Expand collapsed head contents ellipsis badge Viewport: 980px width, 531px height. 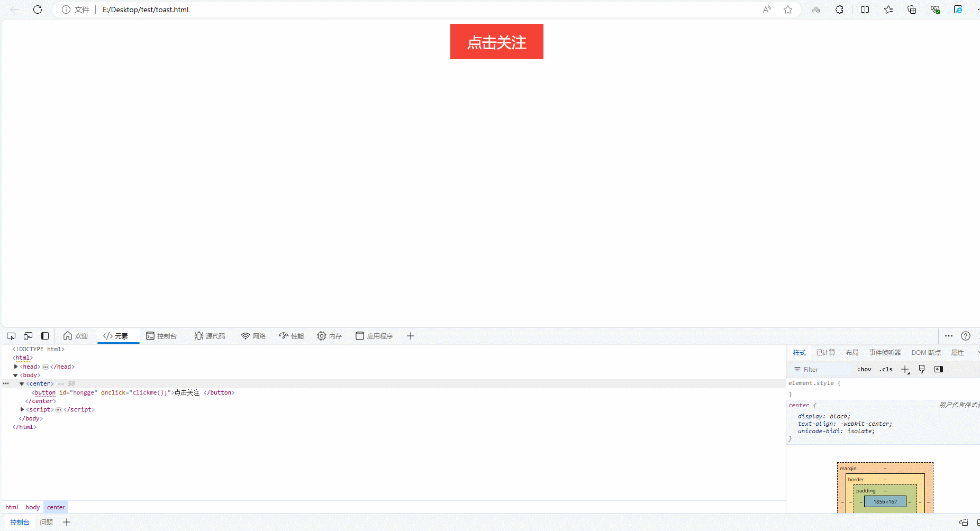click(46, 367)
